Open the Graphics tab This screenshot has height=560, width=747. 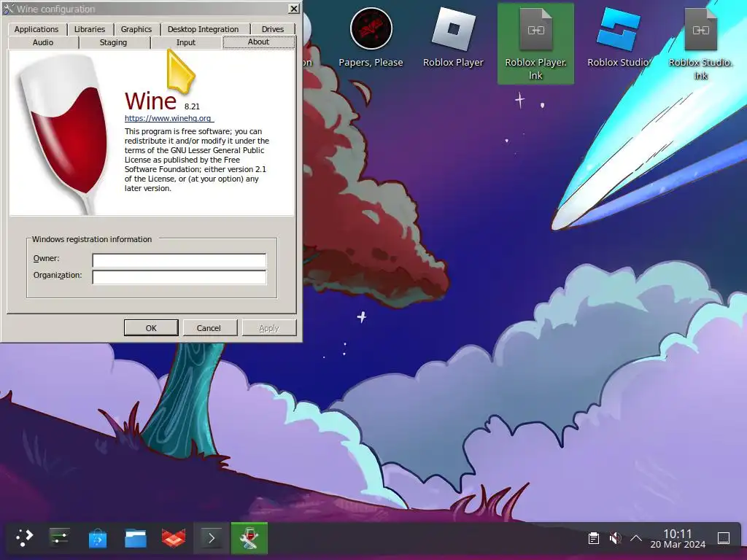tap(136, 29)
